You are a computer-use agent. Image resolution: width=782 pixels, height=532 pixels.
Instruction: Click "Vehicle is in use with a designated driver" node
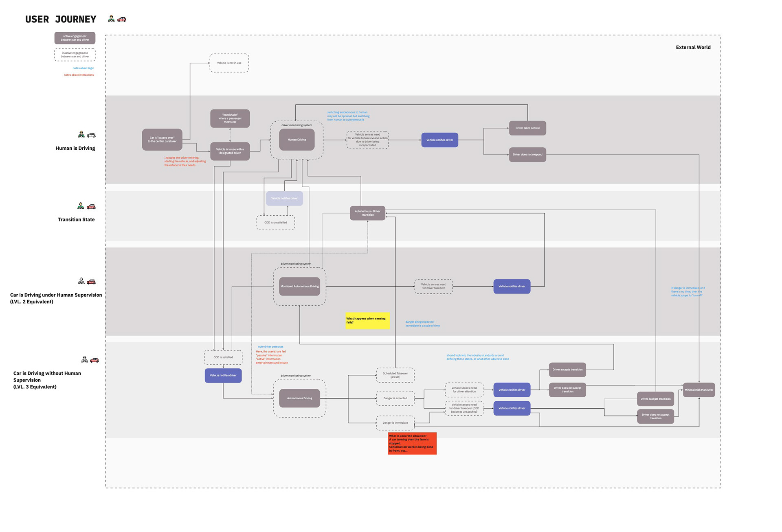(230, 151)
